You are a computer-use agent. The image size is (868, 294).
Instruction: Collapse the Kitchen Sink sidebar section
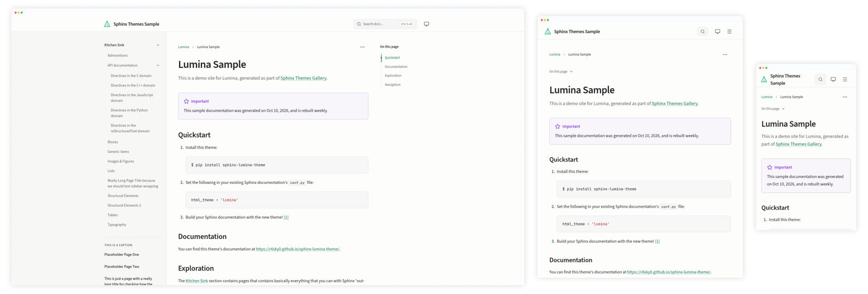coord(158,45)
